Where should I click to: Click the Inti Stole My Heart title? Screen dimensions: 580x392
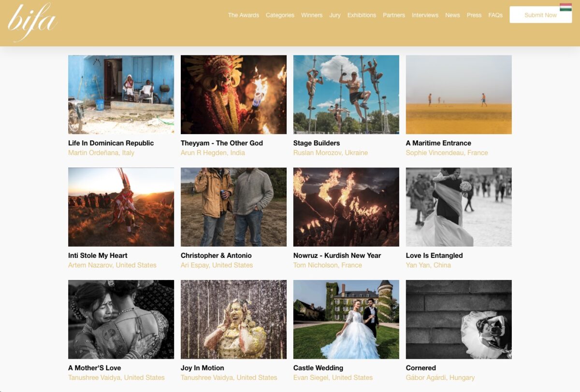(98, 255)
